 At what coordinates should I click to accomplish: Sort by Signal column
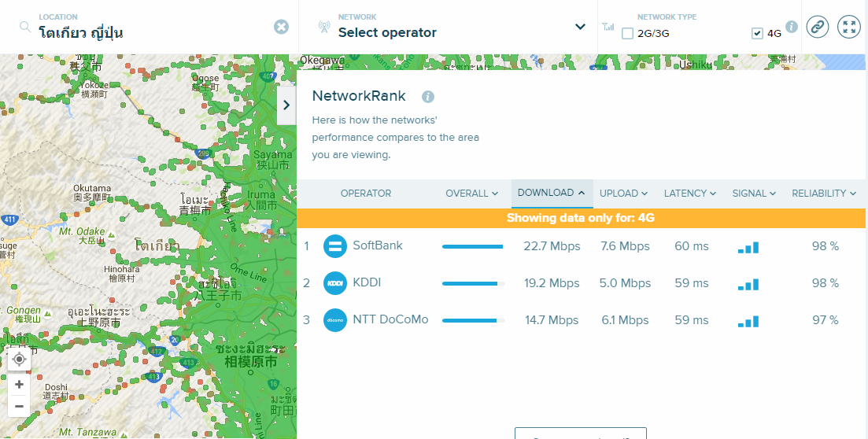(x=754, y=194)
